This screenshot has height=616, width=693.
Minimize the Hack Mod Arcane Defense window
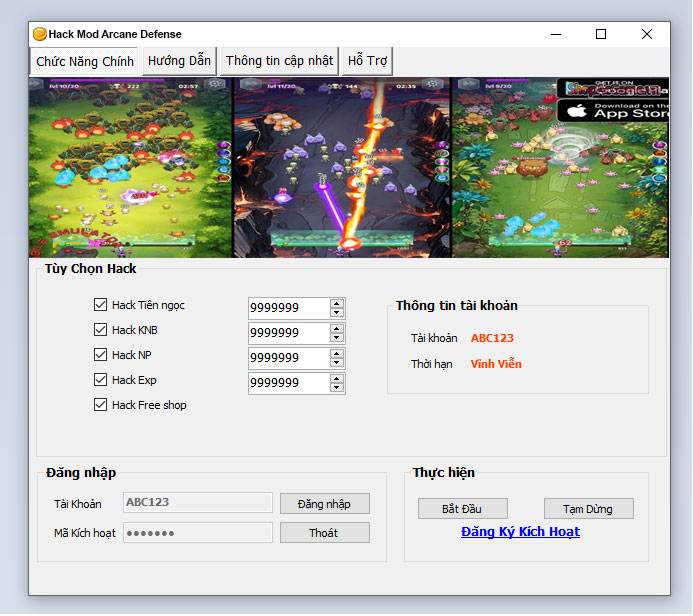coord(556,34)
